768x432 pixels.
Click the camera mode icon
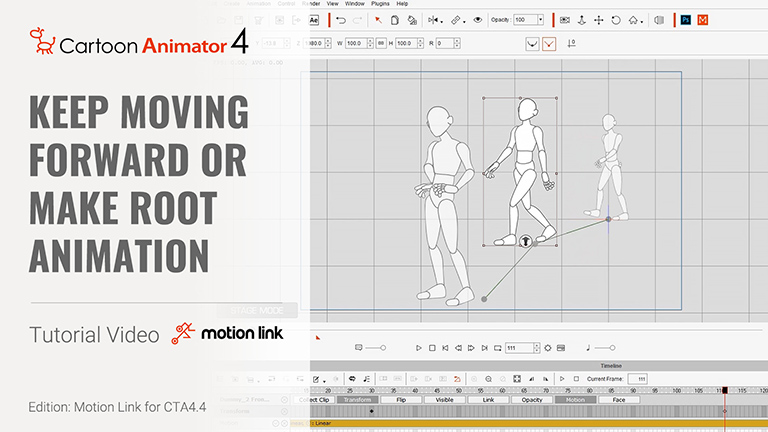point(565,20)
